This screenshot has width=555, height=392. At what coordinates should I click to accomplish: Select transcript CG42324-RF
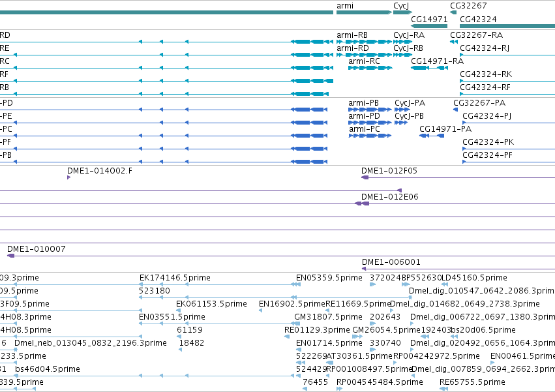pos(485,87)
